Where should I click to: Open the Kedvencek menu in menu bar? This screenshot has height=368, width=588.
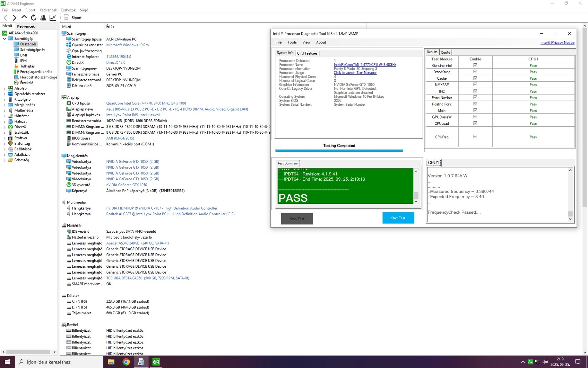48,10
